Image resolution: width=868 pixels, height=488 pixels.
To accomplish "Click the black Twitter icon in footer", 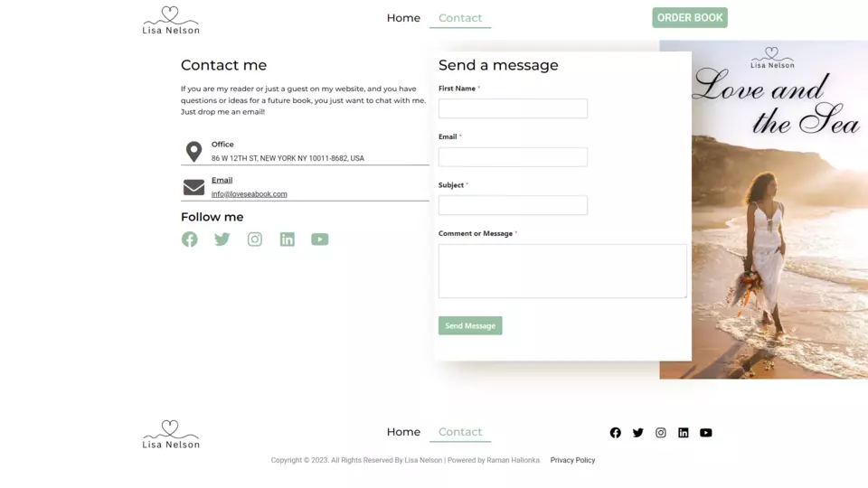I will tap(638, 433).
